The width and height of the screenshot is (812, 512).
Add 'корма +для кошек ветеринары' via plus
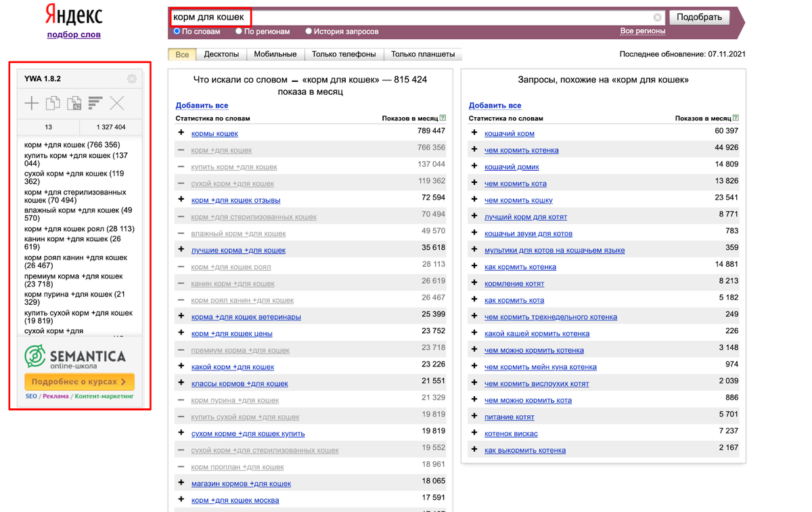click(181, 316)
